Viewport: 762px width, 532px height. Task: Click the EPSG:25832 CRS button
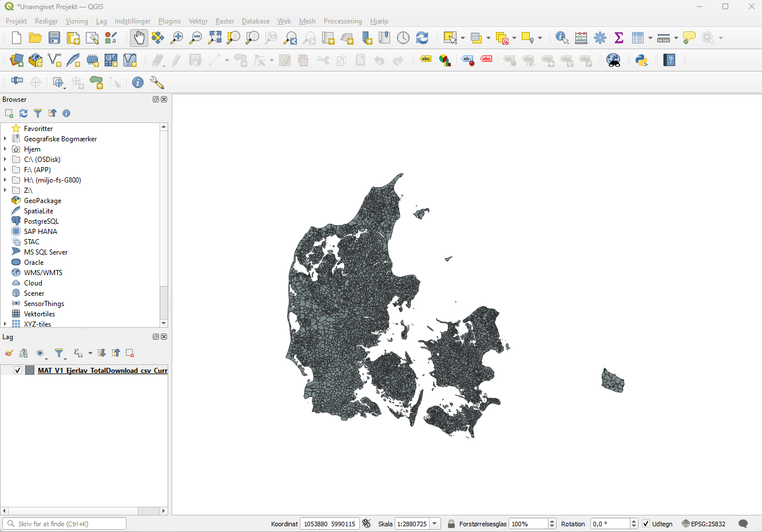point(704,523)
